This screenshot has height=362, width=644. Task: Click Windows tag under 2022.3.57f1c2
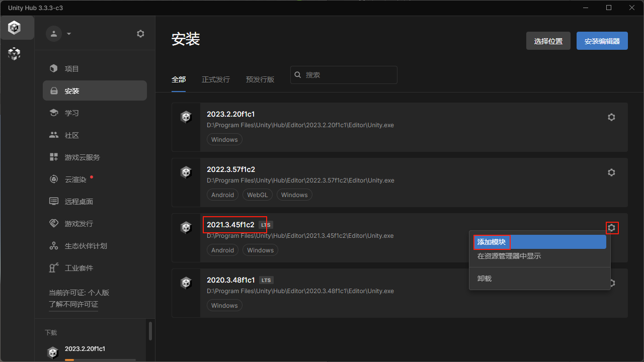click(x=294, y=195)
